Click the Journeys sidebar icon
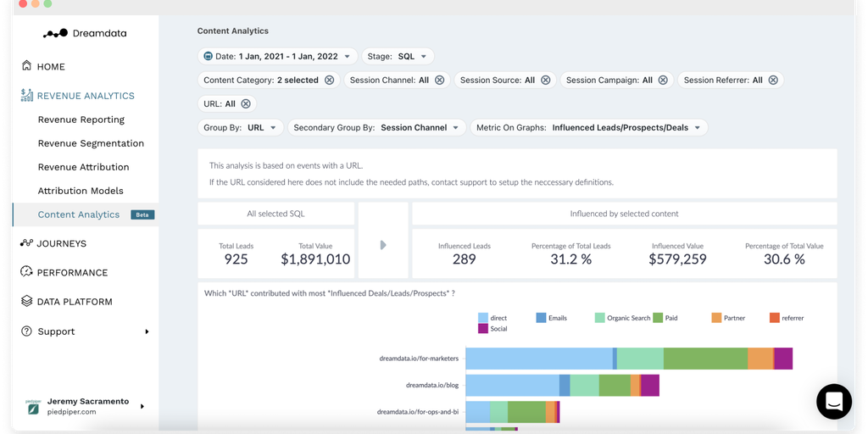 (27, 243)
